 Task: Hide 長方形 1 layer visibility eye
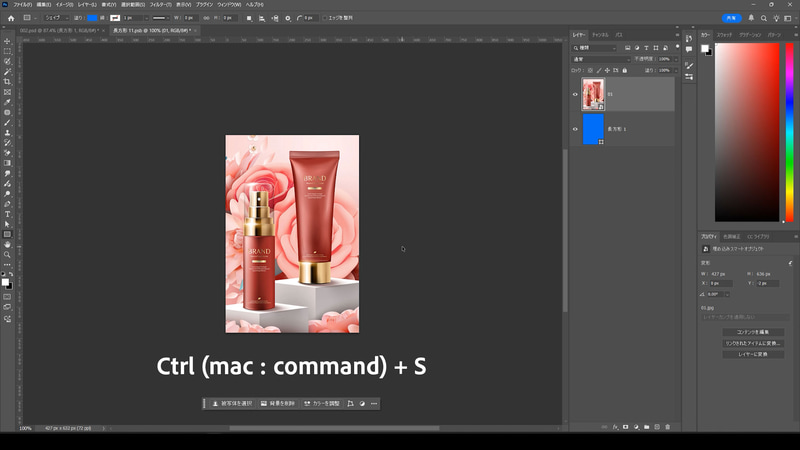575,129
